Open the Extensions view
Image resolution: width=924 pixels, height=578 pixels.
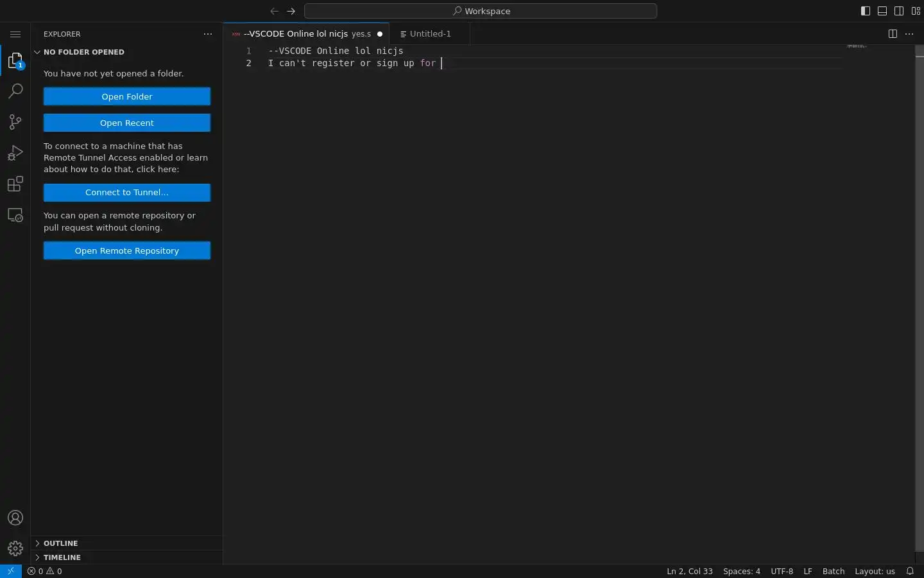point(15,184)
